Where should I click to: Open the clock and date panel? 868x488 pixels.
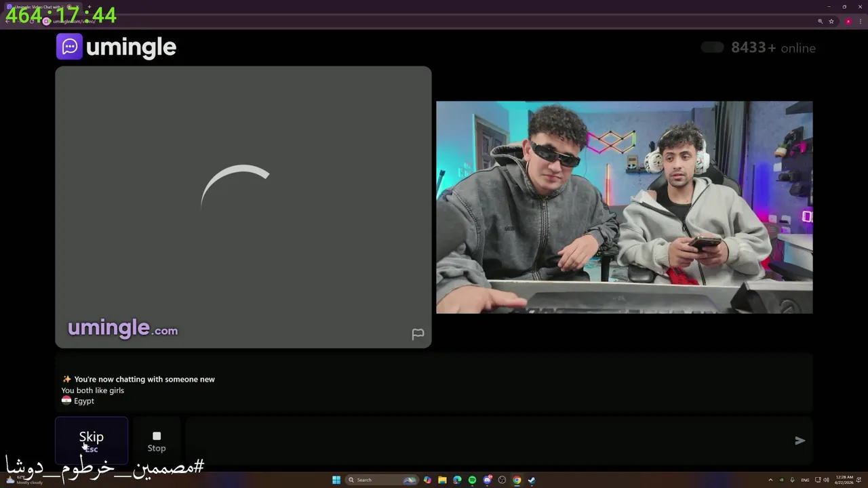pyautogui.click(x=844, y=480)
